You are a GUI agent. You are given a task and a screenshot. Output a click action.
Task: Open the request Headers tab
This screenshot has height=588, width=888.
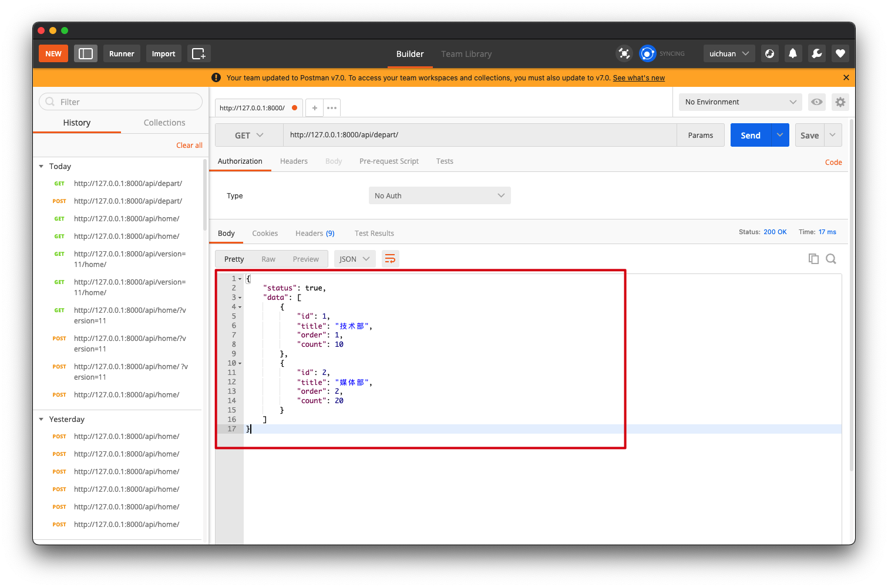click(294, 161)
